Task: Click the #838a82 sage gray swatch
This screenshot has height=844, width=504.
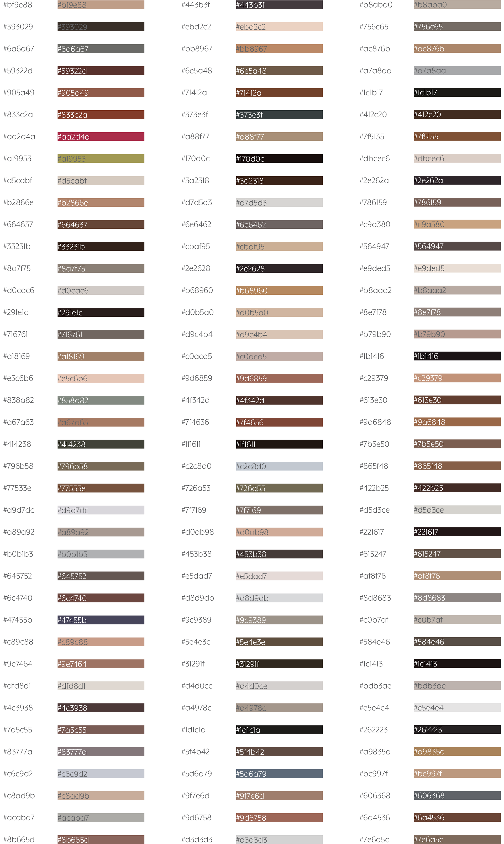Action: click(101, 400)
